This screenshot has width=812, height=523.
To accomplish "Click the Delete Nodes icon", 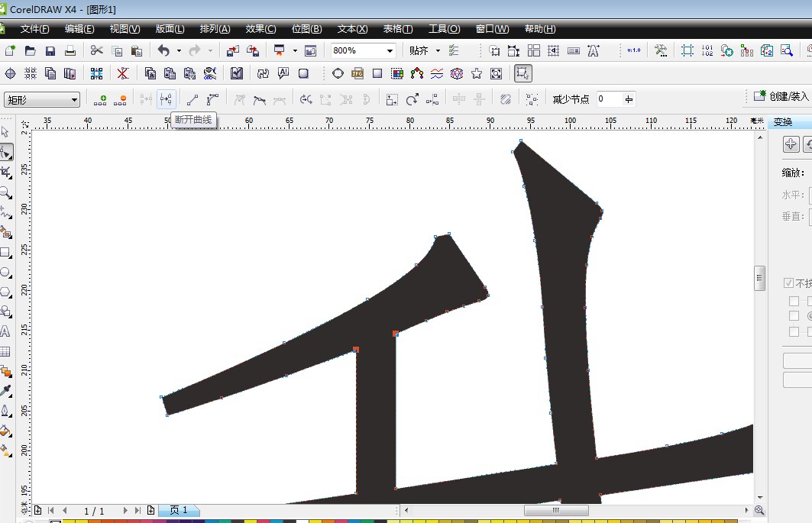I will click(120, 99).
